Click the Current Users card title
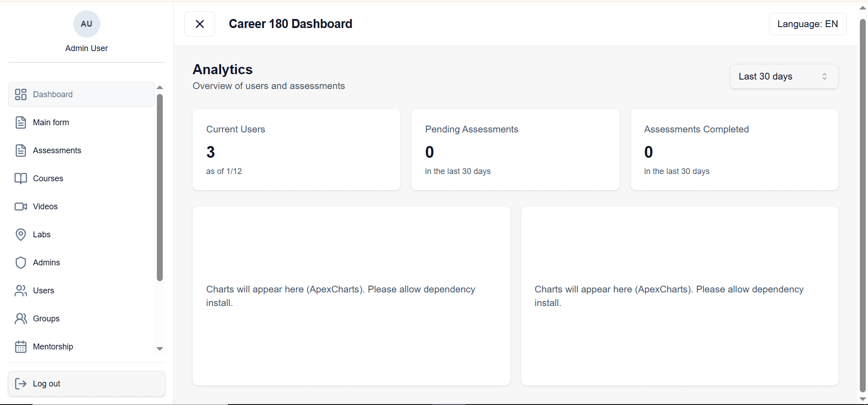This screenshot has width=868, height=405. point(236,129)
